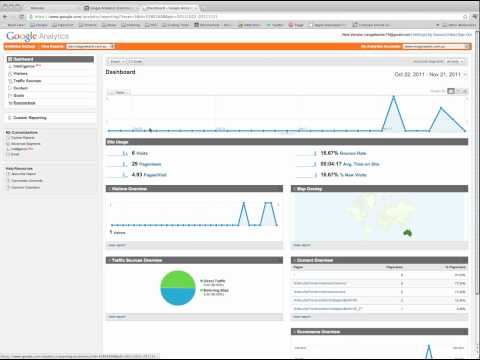
Task: Click the Avg. Time on Site link
Action: [x=361, y=164]
